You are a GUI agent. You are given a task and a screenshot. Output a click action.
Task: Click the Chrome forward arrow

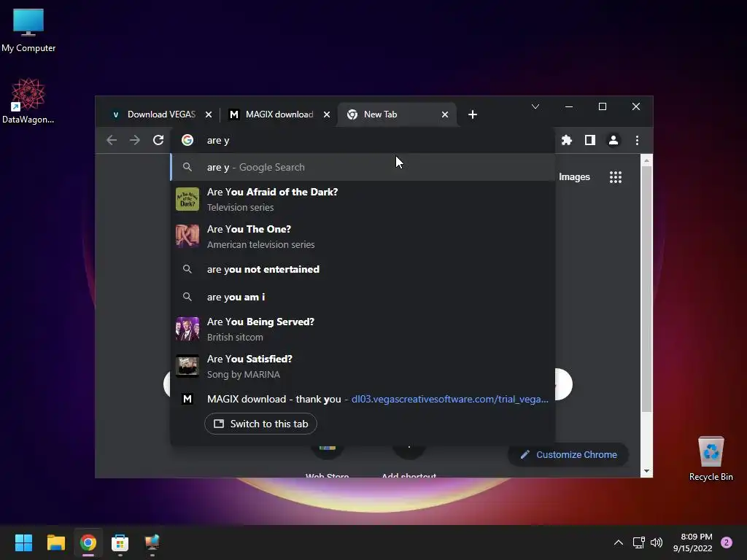click(135, 140)
